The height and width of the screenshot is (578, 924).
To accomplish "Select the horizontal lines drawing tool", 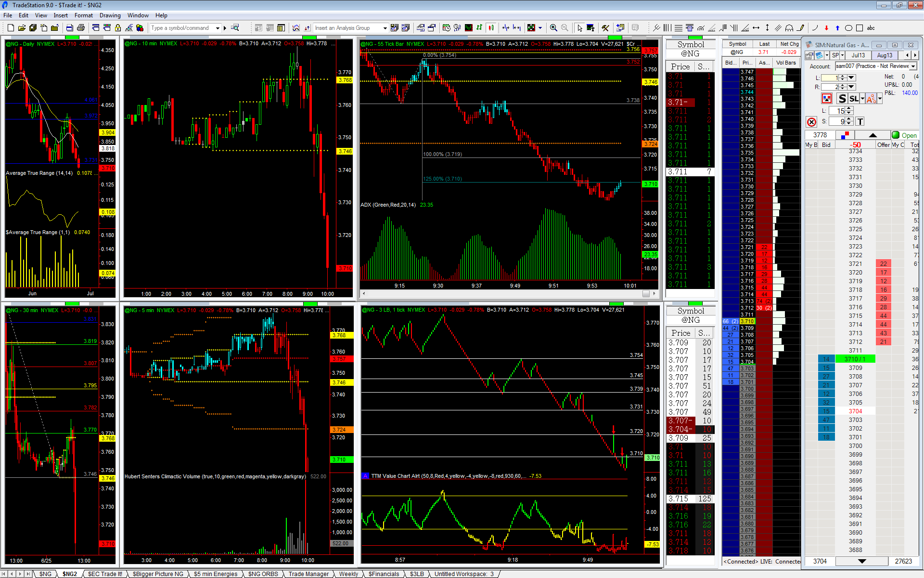I will (679, 28).
